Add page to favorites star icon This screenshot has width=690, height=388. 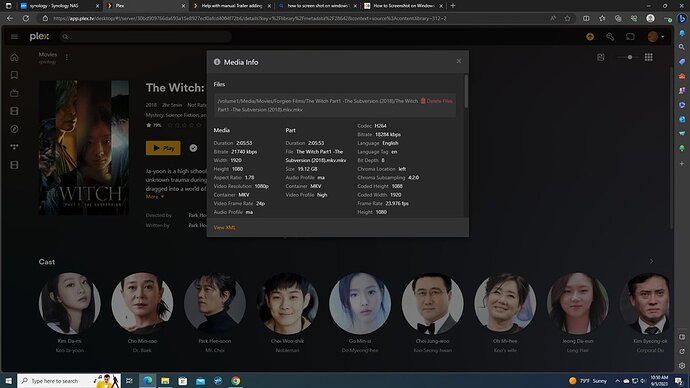click(x=568, y=18)
